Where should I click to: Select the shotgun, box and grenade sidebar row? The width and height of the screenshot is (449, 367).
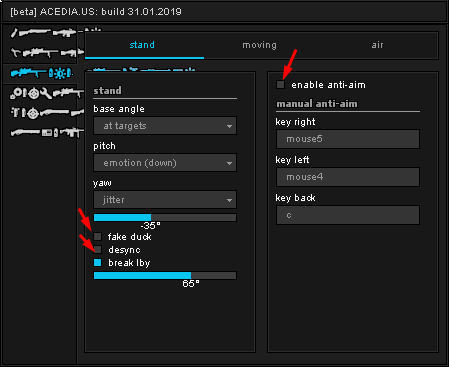click(44, 133)
